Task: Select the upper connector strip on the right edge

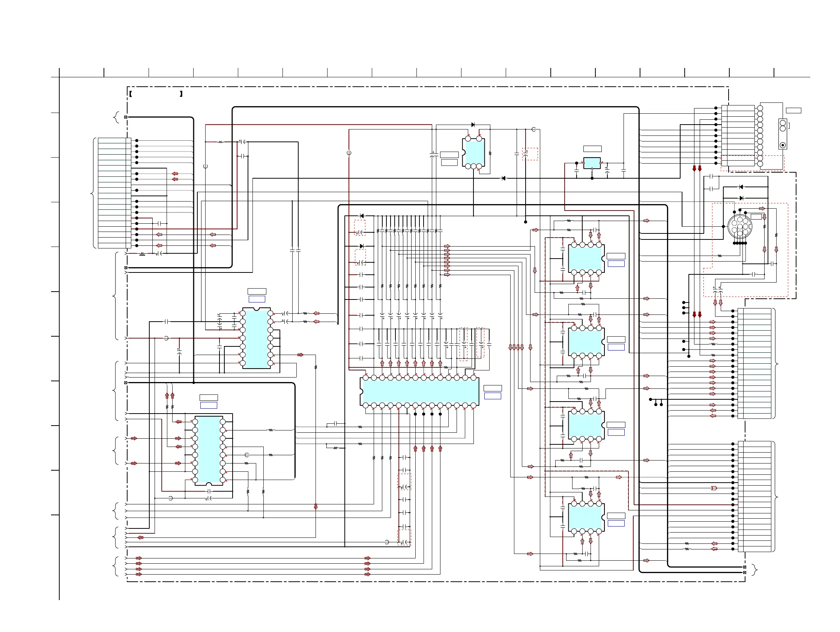Action: click(x=754, y=364)
